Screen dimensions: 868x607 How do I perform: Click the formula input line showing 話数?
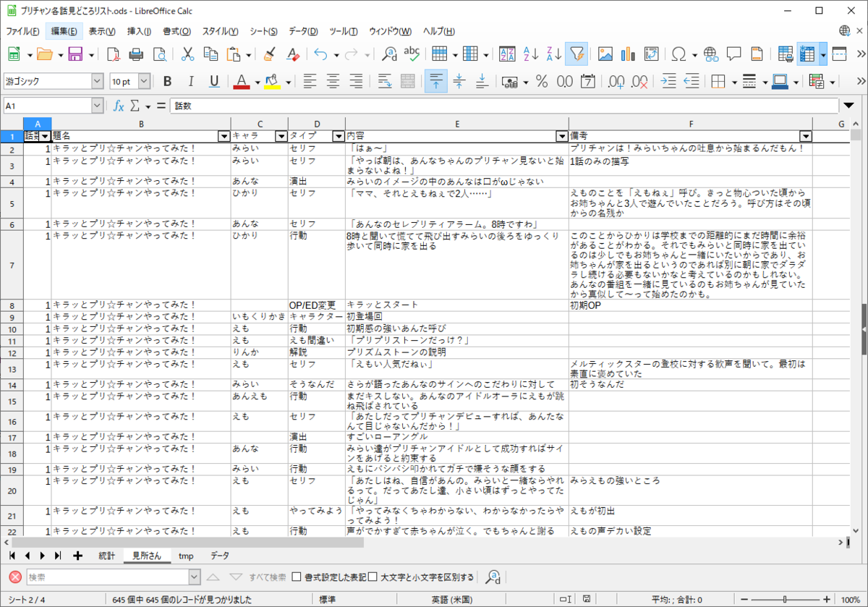tap(503, 106)
